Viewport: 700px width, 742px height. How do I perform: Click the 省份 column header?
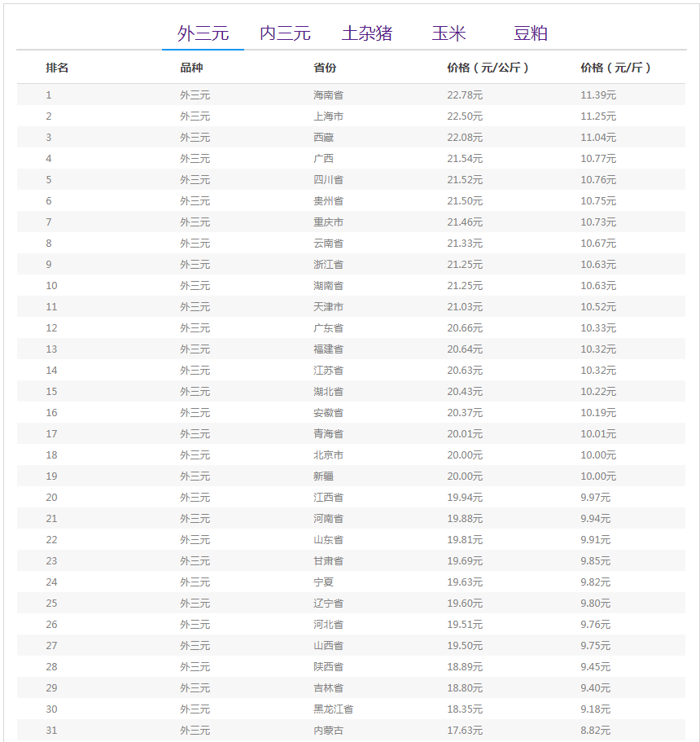325,68
